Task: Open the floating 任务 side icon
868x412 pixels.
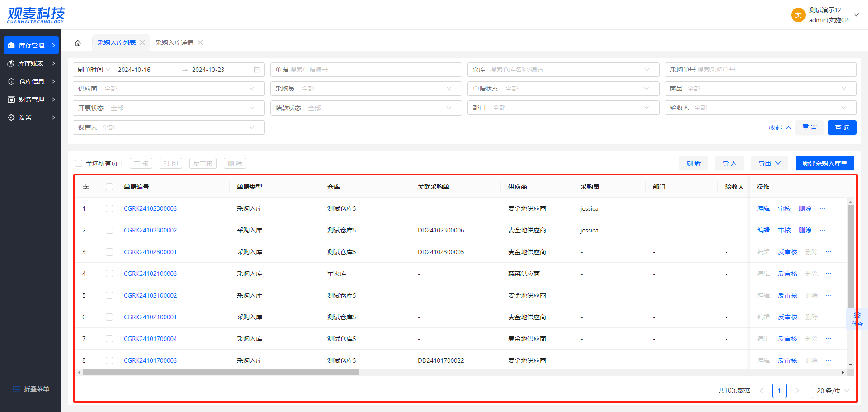Action: pyautogui.click(x=857, y=319)
